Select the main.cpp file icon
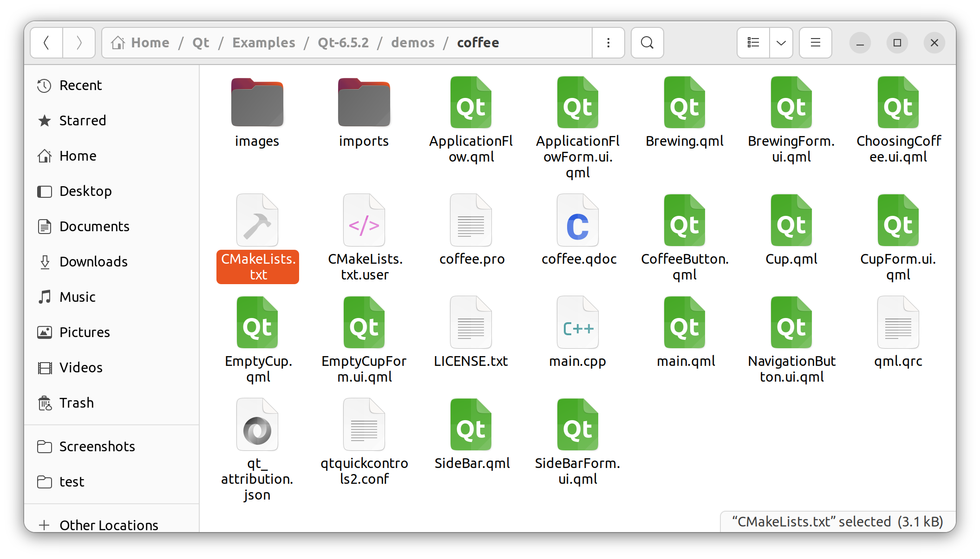The height and width of the screenshot is (559, 980). tap(577, 323)
